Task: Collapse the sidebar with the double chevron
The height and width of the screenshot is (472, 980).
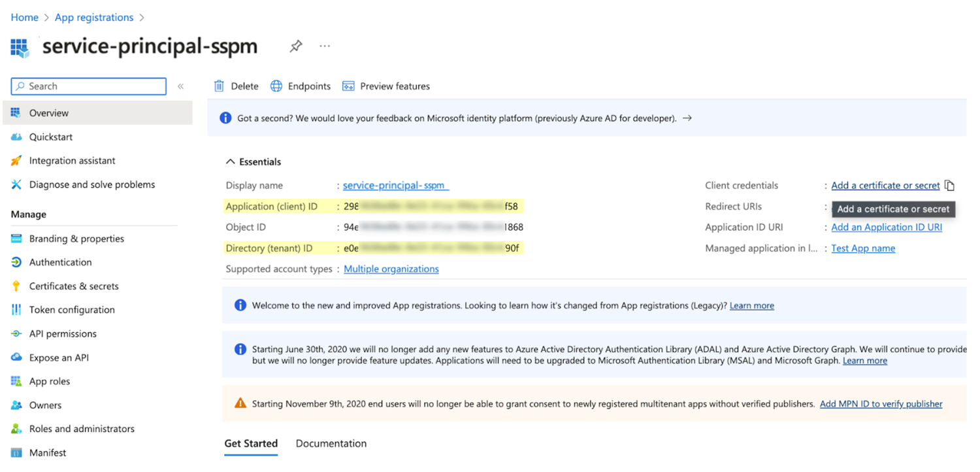Action: pos(181,86)
